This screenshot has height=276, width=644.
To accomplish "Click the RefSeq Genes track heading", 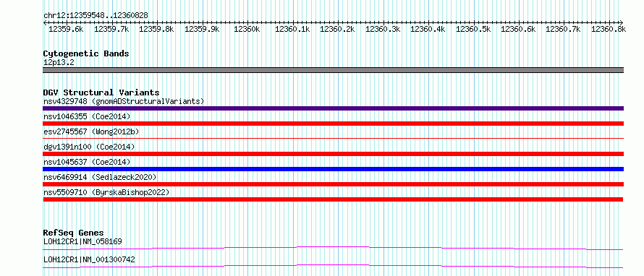I will [73, 233].
